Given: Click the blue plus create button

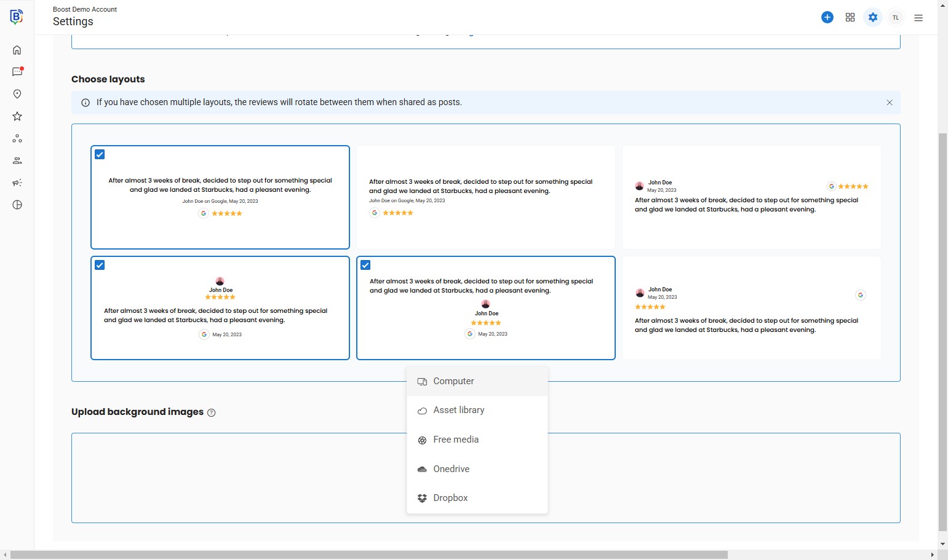Looking at the screenshot, I should (827, 18).
